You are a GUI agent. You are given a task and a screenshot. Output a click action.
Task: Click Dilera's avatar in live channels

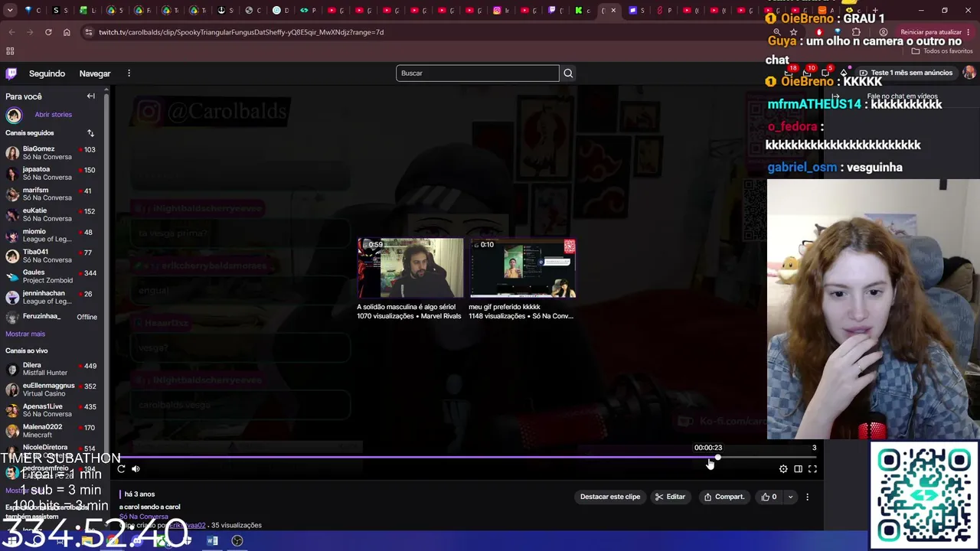[x=12, y=370]
